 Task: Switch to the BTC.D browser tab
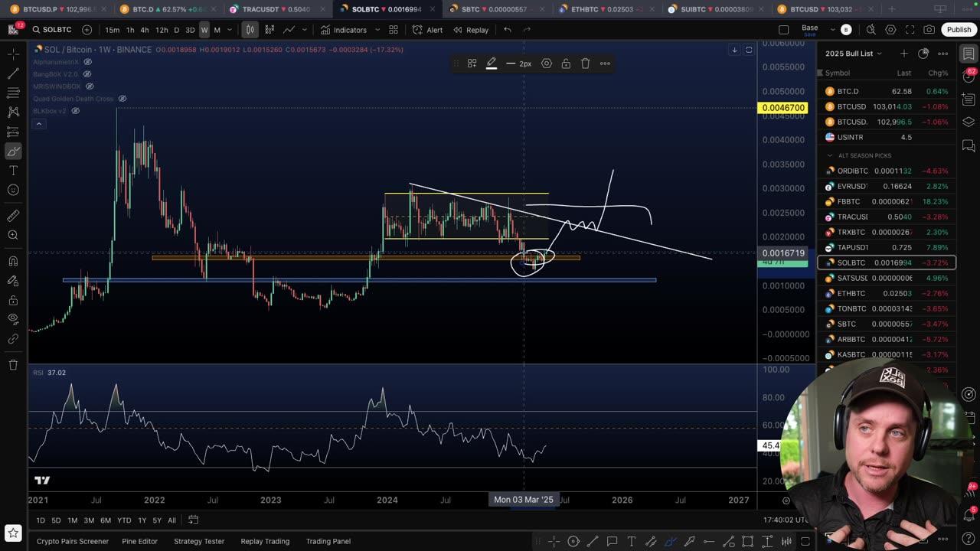coord(167,9)
